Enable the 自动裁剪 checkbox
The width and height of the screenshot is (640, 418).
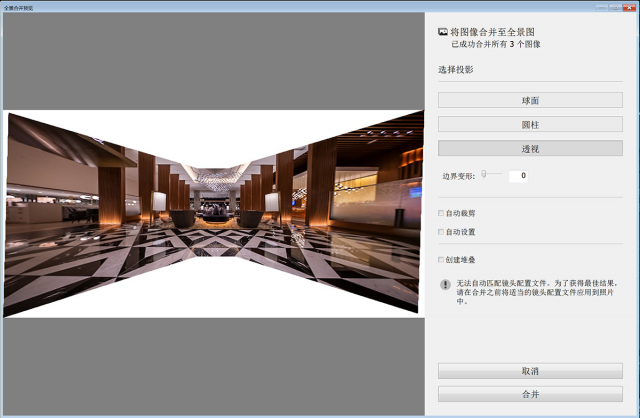(442, 213)
